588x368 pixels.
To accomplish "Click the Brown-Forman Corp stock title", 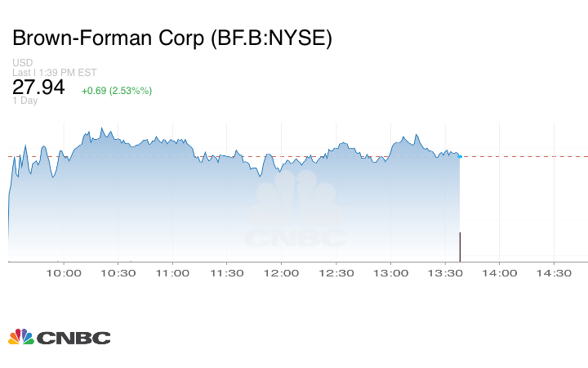I will 171,38.
